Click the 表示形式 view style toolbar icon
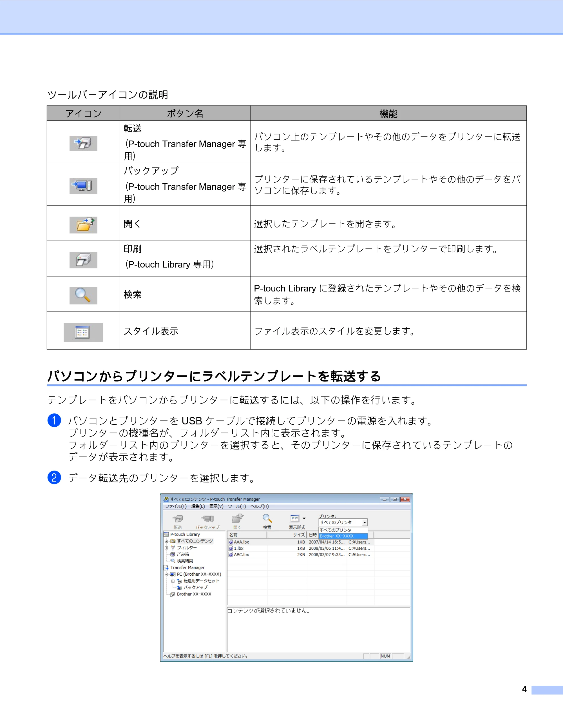This screenshot has height=728, width=563. click(x=295, y=519)
